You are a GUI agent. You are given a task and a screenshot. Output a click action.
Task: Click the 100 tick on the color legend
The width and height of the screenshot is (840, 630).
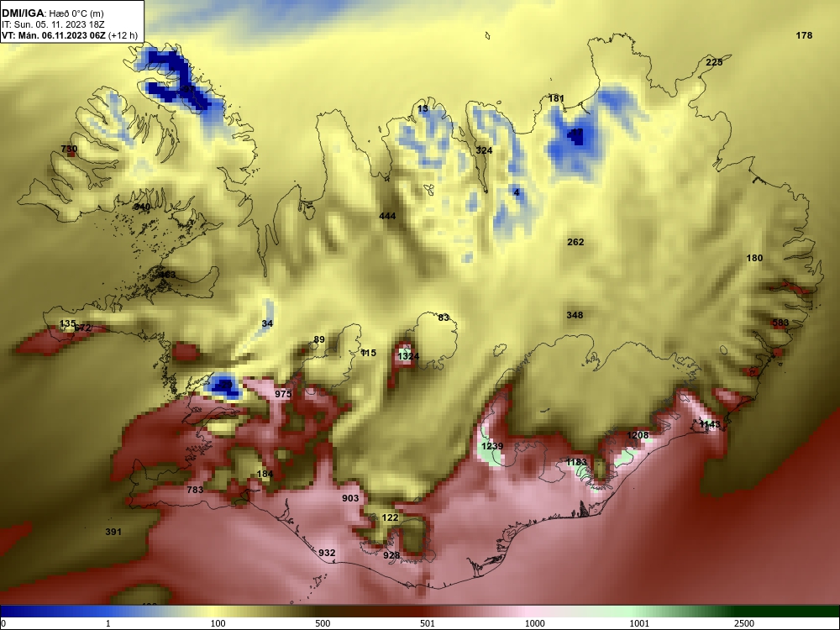click(x=218, y=623)
